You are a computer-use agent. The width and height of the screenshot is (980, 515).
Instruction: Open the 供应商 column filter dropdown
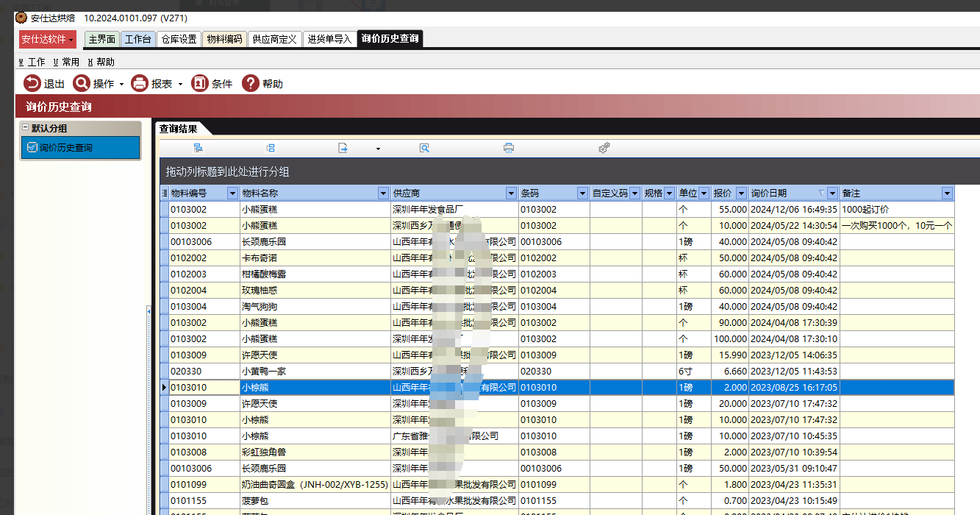[511, 193]
